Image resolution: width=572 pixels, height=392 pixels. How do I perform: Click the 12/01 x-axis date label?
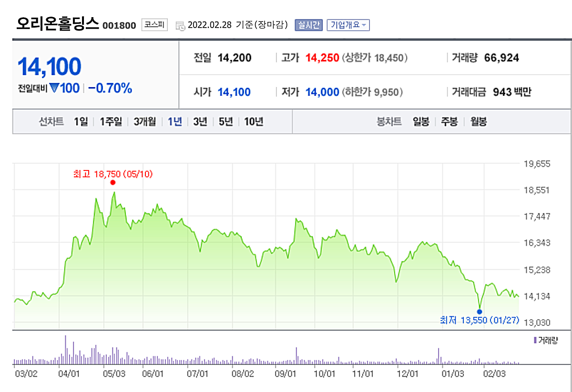[408, 373]
